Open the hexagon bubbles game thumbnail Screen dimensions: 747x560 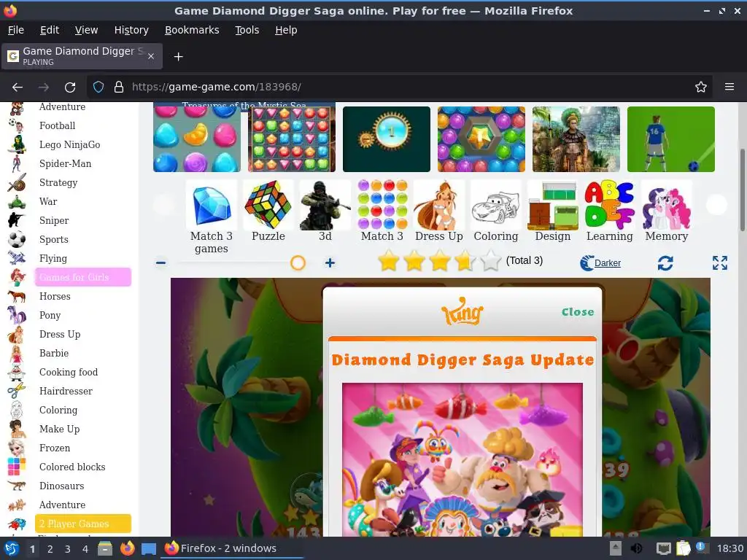click(x=481, y=139)
